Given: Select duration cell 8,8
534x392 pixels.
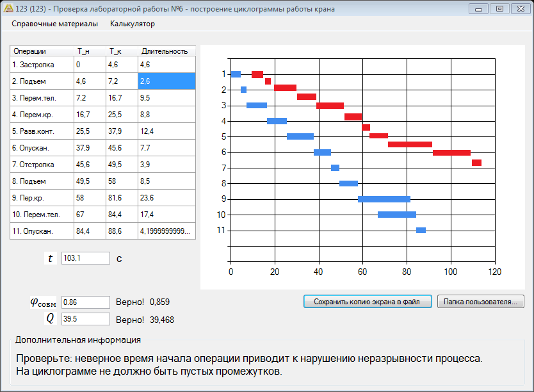Looking at the screenshot, I should (167, 115).
